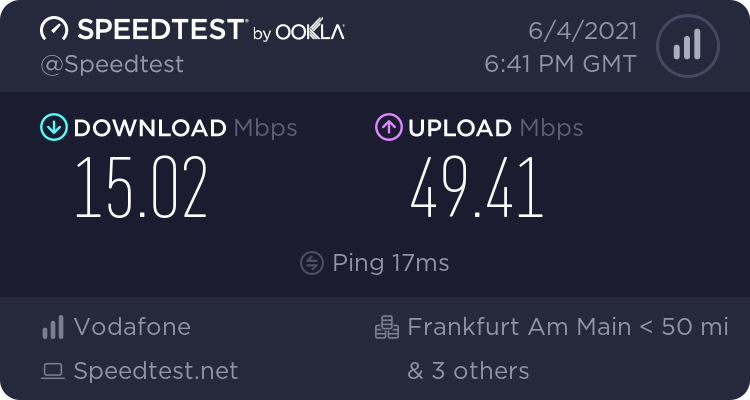
Task: Open the Speedtest.net link
Action: pyautogui.click(x=156, y=371)
